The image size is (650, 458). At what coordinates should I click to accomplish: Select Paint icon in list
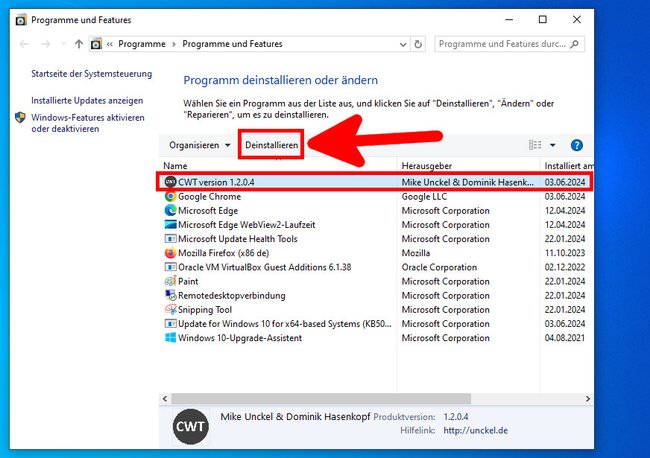(170, 281)
